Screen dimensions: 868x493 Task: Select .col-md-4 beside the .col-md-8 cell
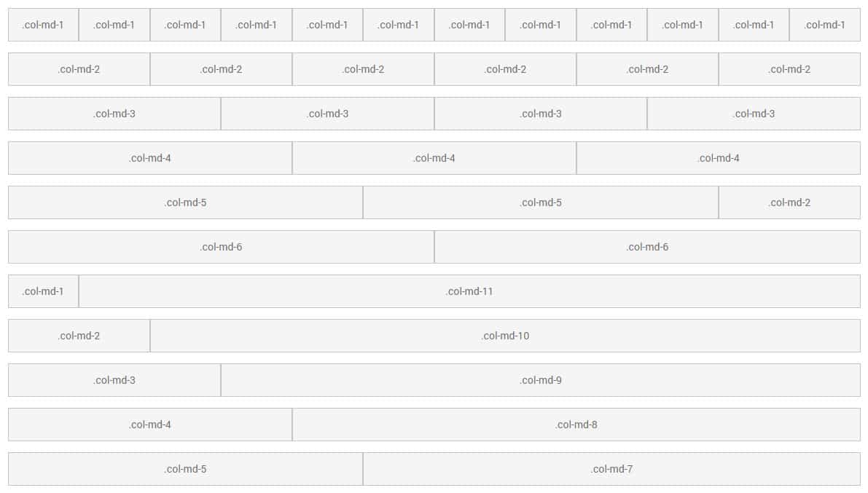pos(150,425)
